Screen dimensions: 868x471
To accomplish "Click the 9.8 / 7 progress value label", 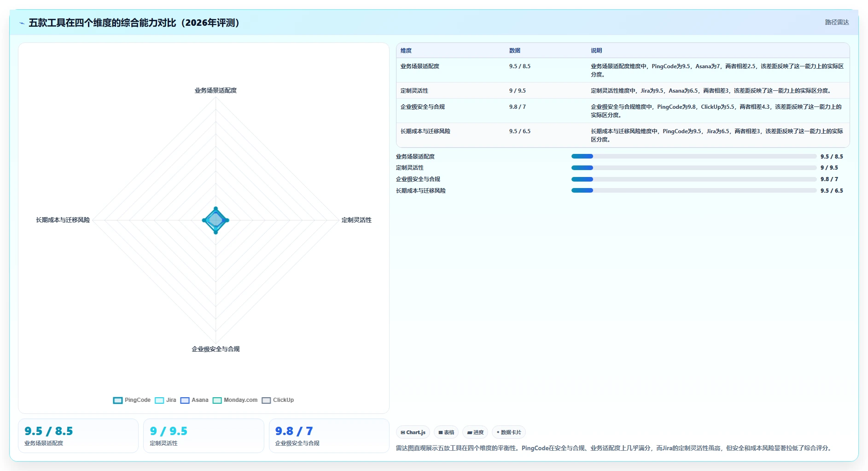I will [x=829, y=179].
